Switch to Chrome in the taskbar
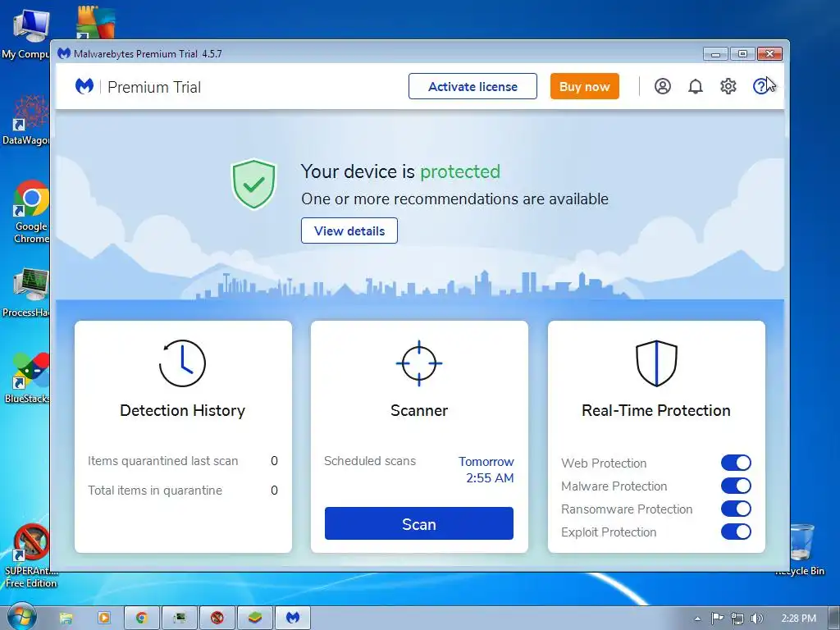The width and height of the screenshot is (840, 630). pyautogui.click(x=142, y=619)
